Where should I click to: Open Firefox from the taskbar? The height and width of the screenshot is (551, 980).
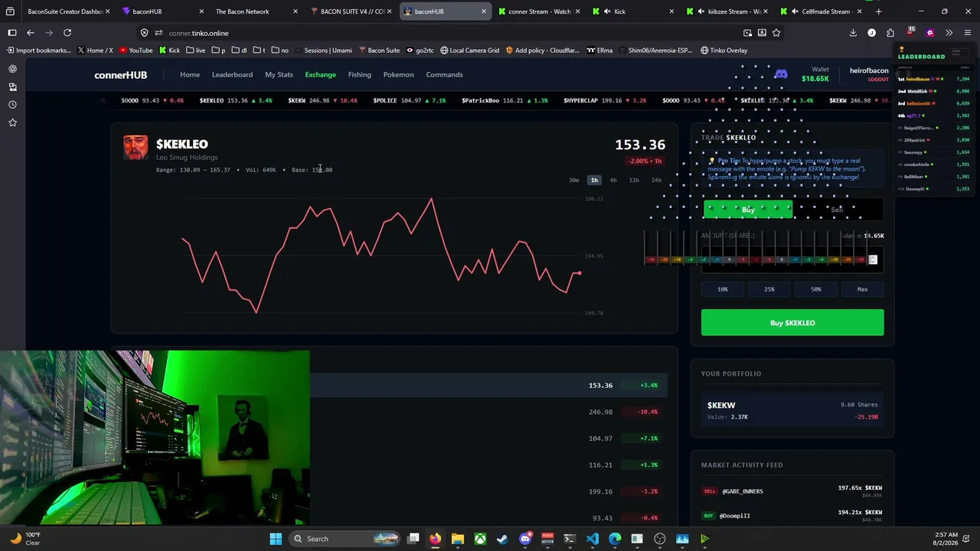pyautogui.click(x=435, y=539)
